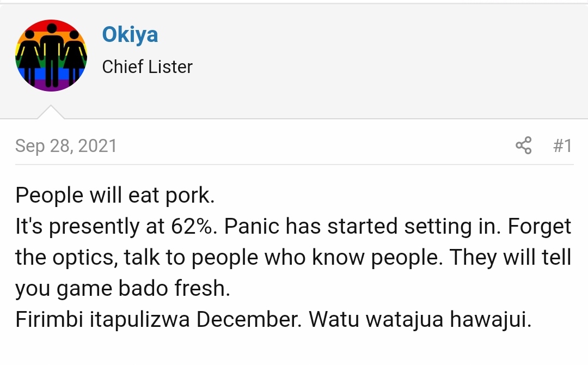Click the sentence "Watu watajua hawajui."

420,320
